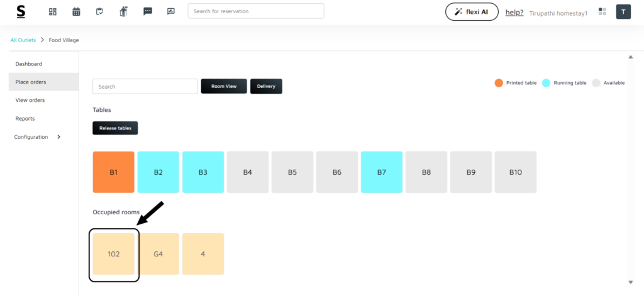Open the apps switcher grid icon
The height and width of the screenshot is (296, 644).
pyautogui.click(x=602, y=11)
